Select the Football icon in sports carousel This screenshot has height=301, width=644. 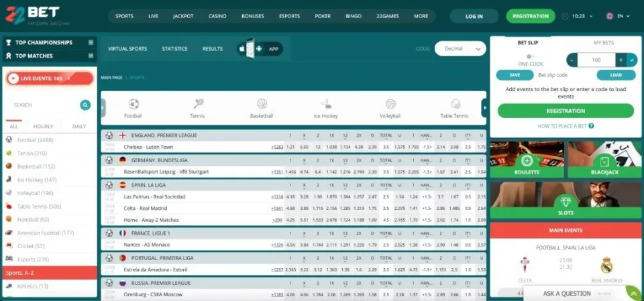(133, 104)
